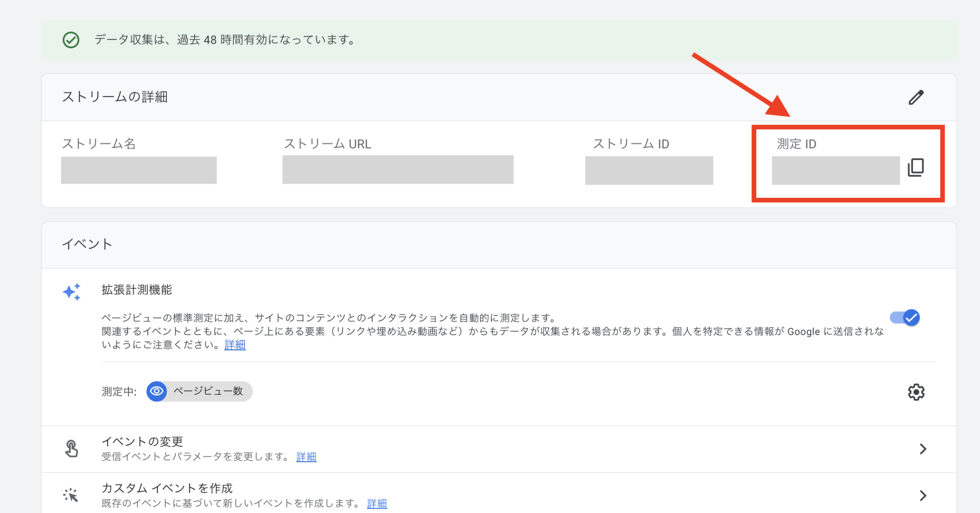Click the cursor spark icon beside カスタム イベントを作成
The height and width of the screenshot is (513, 980).
point(71,495)
